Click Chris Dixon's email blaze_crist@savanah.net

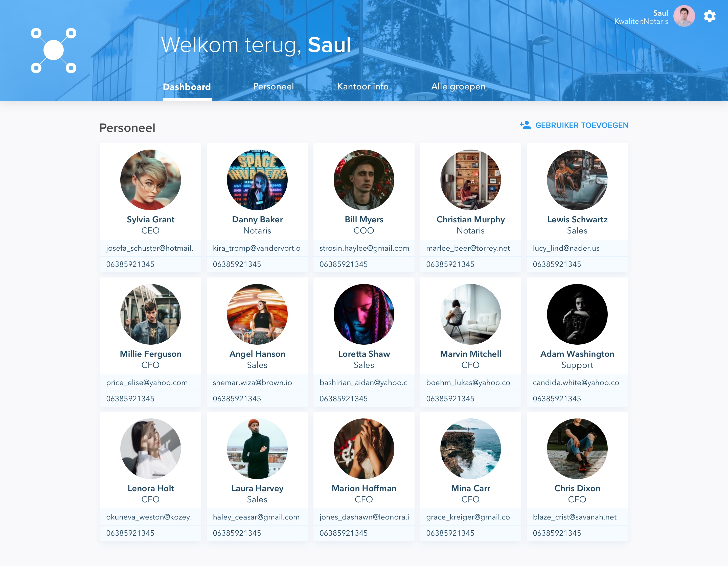(575, 517)
